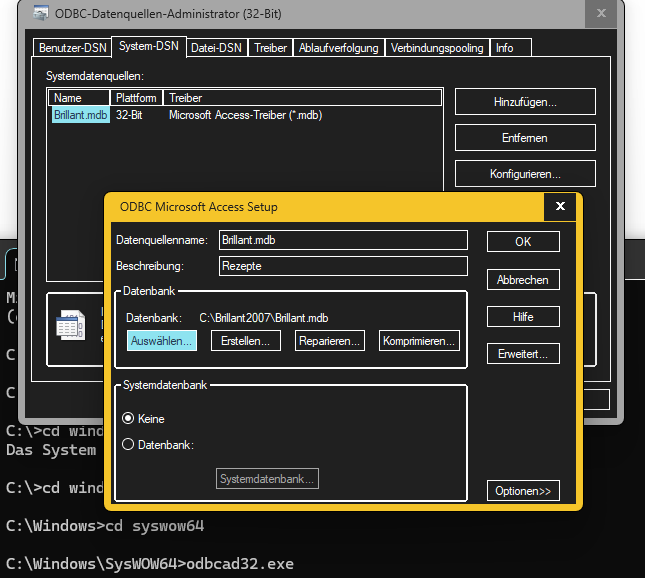Switch to the Verbindungspooling tab
Screen dimensions: 645x578
click(437, 48)
